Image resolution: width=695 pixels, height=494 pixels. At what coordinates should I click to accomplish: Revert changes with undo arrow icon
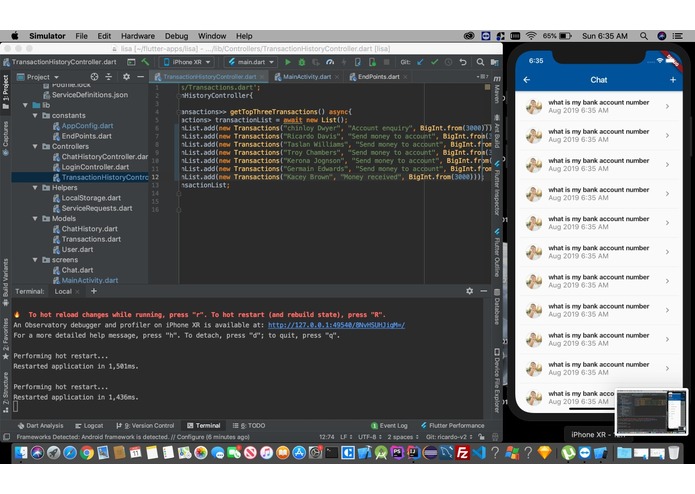(463, 62)
